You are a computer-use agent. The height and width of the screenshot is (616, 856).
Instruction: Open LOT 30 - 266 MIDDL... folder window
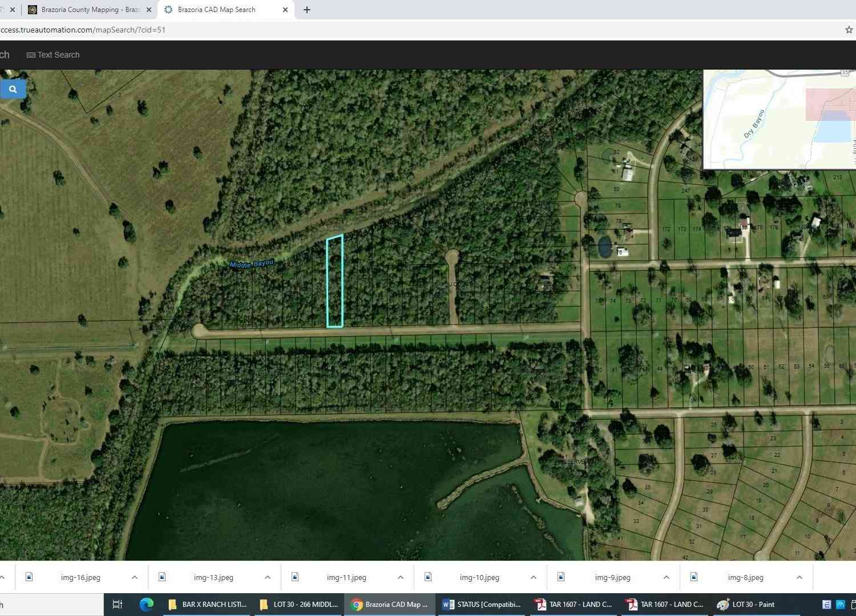coord(298,605)
